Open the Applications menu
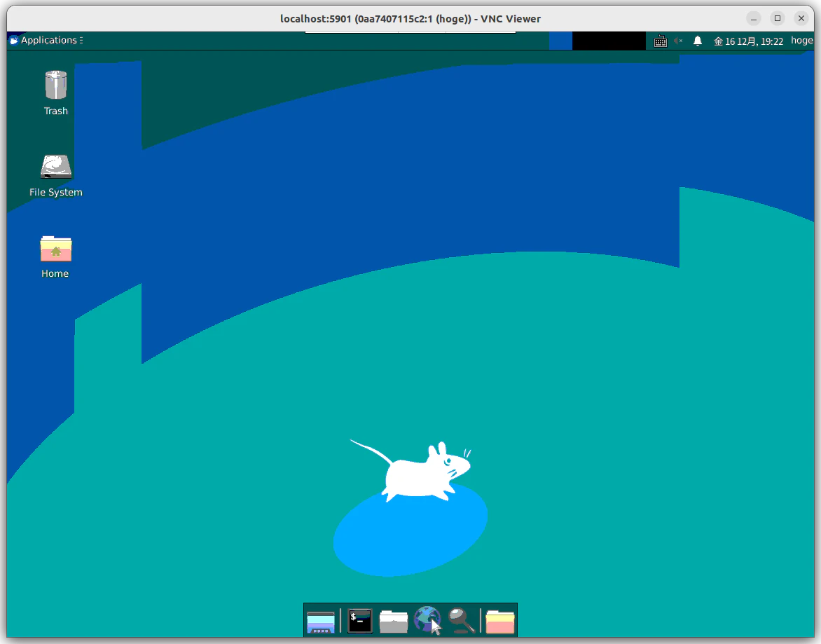 tap(46, 41)
